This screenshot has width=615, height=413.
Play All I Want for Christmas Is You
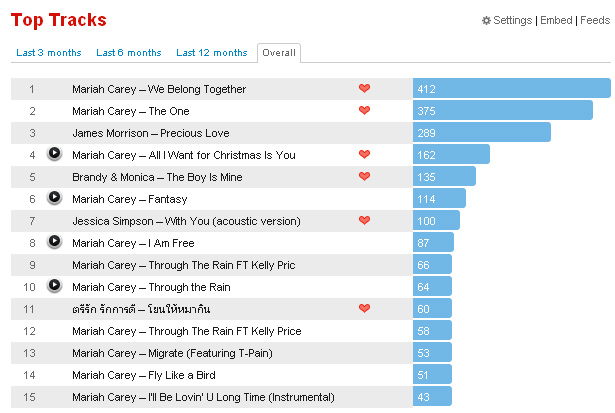pos(55,153)
